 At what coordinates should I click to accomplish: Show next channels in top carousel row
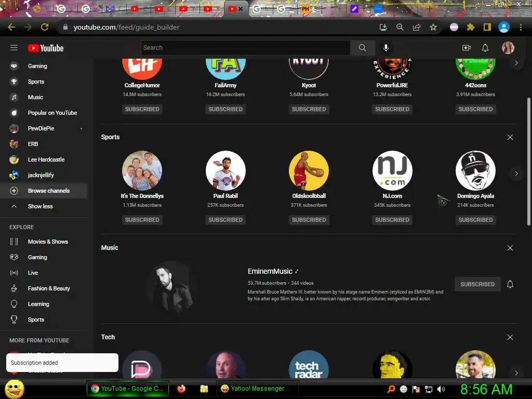516,63
